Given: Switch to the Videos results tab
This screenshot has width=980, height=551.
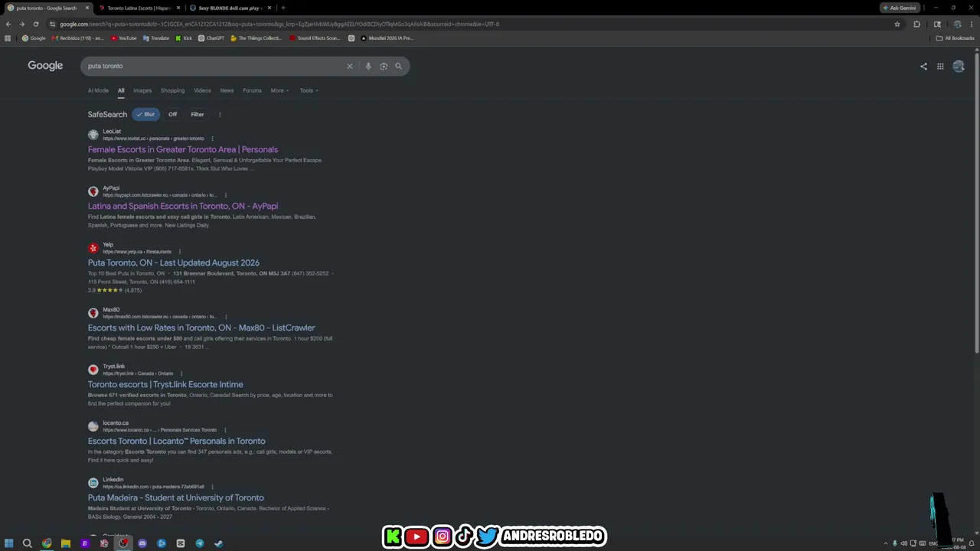Looking at the screenshot, I should point(202,90).
